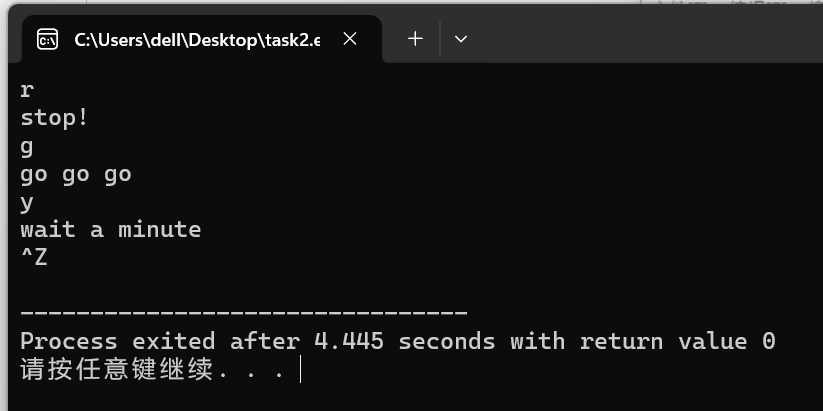The width and height of the screenshot is (823, 411).
Task: Click the 'g' input line
Action: [27, 148]
